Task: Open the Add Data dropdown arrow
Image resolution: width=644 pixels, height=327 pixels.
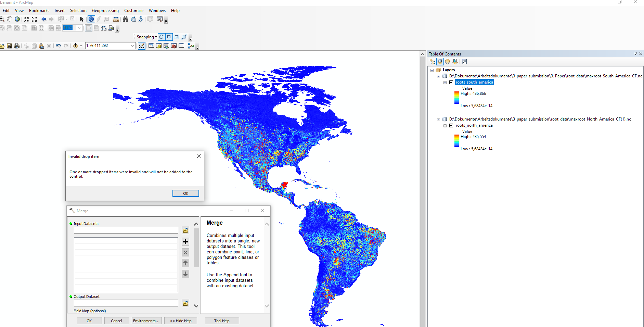Action: [x=81, y=46]
